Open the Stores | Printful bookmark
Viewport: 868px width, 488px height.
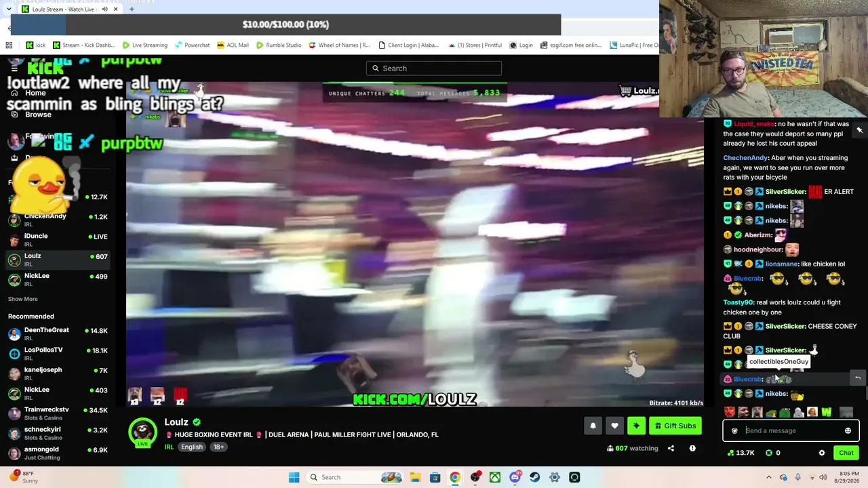coord(475,45)
